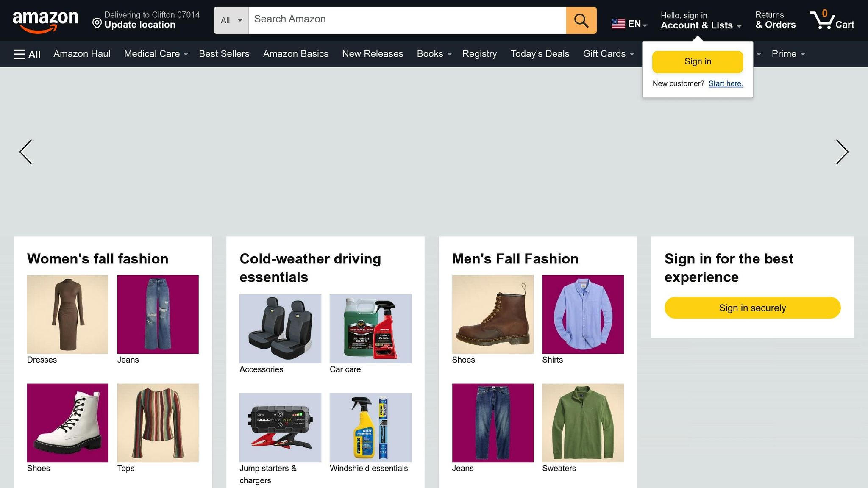The width and height of the screenshot is (868, 488).
Task: Click the Amazon logo
Action: click(x=45, y=21)
